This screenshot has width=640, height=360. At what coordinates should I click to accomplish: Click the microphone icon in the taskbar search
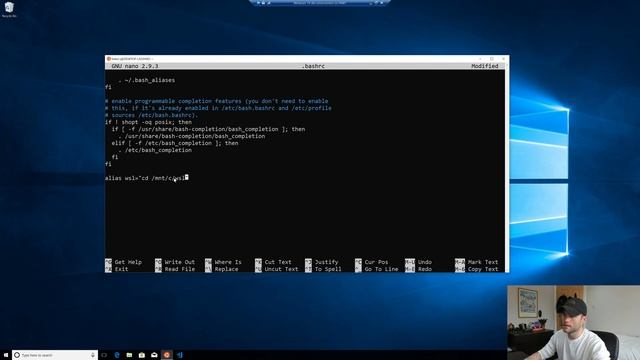[x=93, y=355]
